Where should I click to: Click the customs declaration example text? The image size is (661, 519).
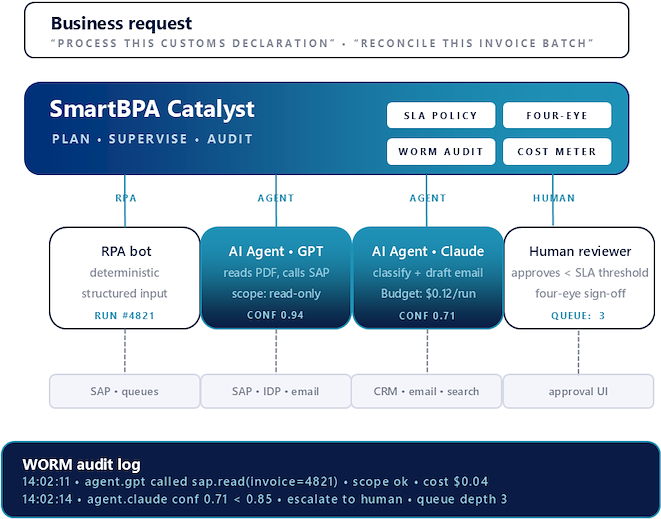click(x=193, y=43)
